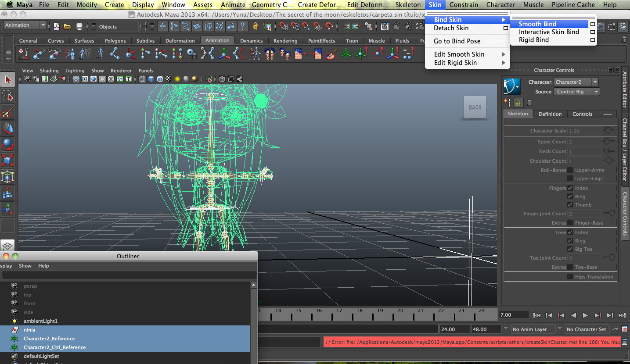630x364 pixels.
Task: Enable the Toe-Base extras checkbox
Action: pyautogui.click(x=570, y=267)
